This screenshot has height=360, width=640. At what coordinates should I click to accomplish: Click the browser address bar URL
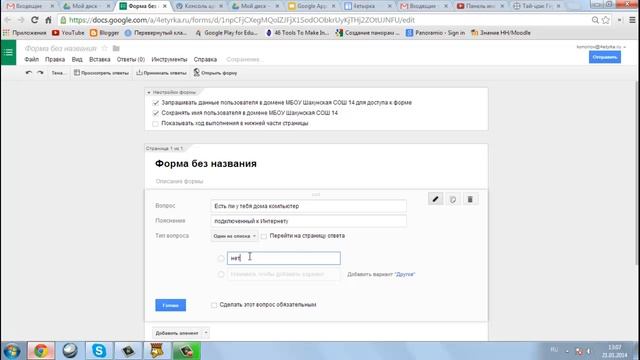pos(242,20)
